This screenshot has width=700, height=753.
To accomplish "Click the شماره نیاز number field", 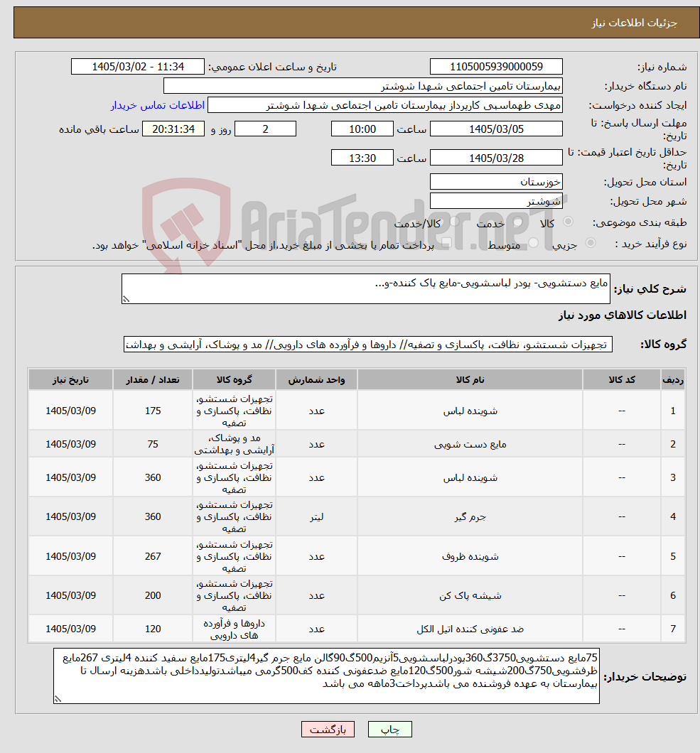I will tap(496, 67).
